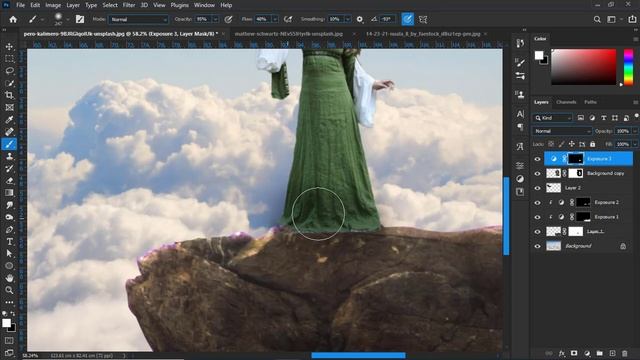Switch to matthew-schwartz document tab

(x=289, y=34)
